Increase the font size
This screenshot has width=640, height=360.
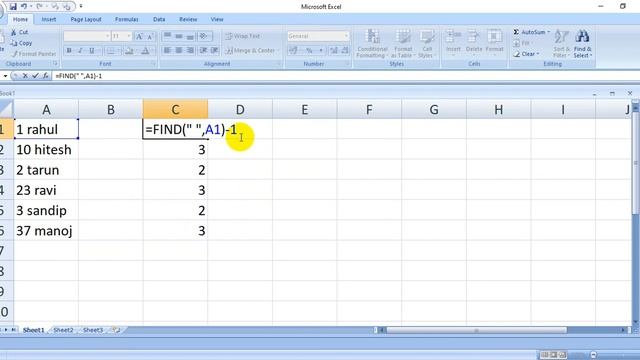click(139, 36)
